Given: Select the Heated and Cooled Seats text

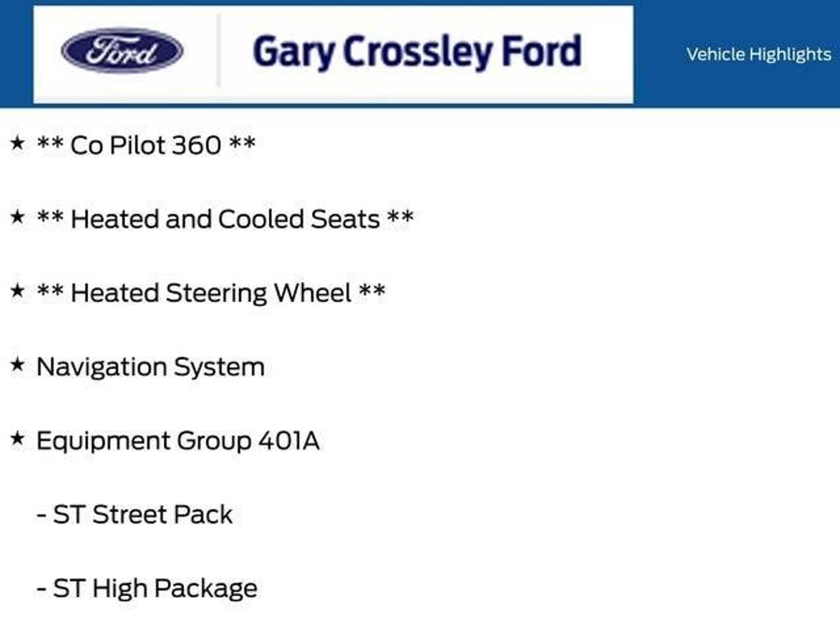Looking at the screenshot, I should pos(225,219).
